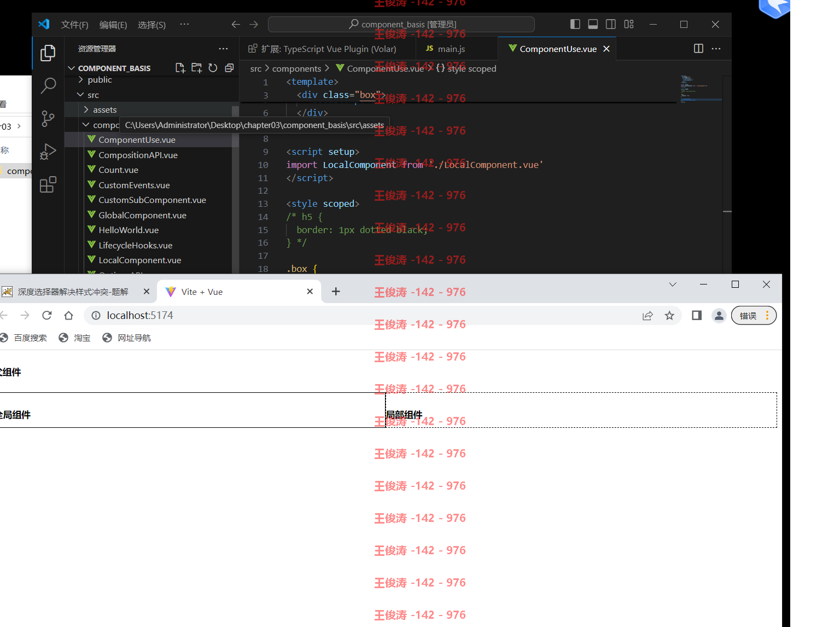Click the 错误 update button

click(x=754, y=315)
